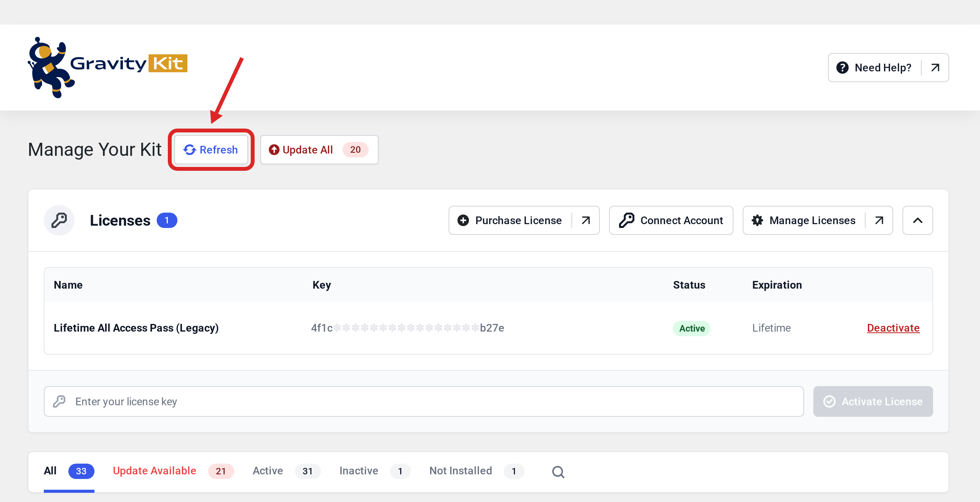This screenshot has width=980, height=502.
Task: Click the 20 count badge on Update All
Action: point(355,150)
